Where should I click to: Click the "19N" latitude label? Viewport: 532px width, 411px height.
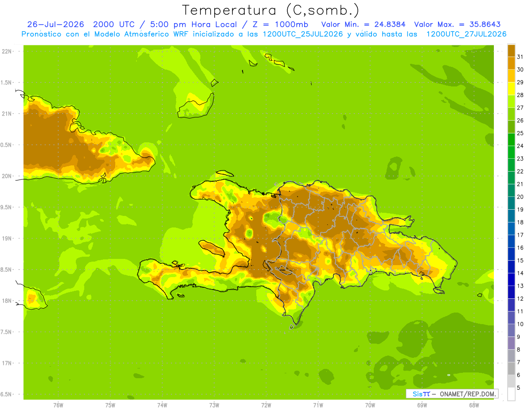pyautogui.click(x=7, y=239)
